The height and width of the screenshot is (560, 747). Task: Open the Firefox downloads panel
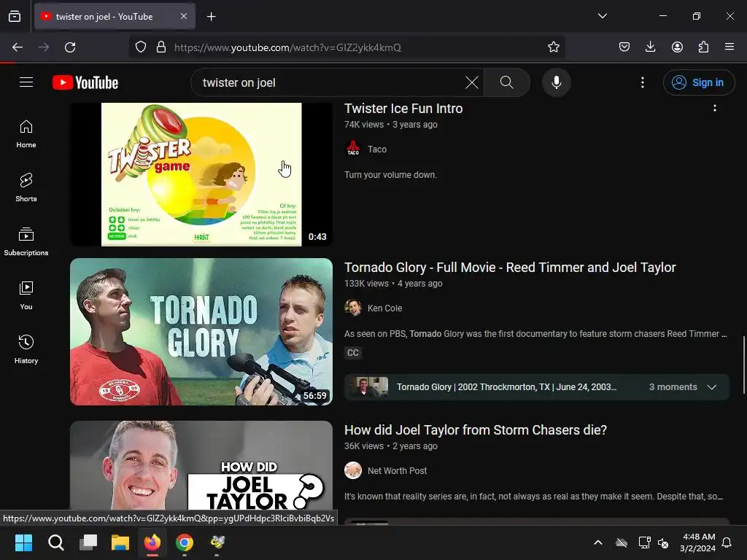point(650,47)
